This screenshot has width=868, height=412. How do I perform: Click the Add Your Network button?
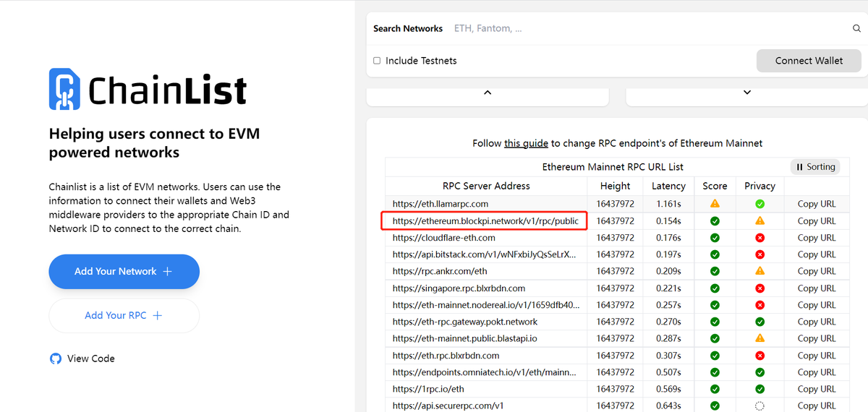124,272
